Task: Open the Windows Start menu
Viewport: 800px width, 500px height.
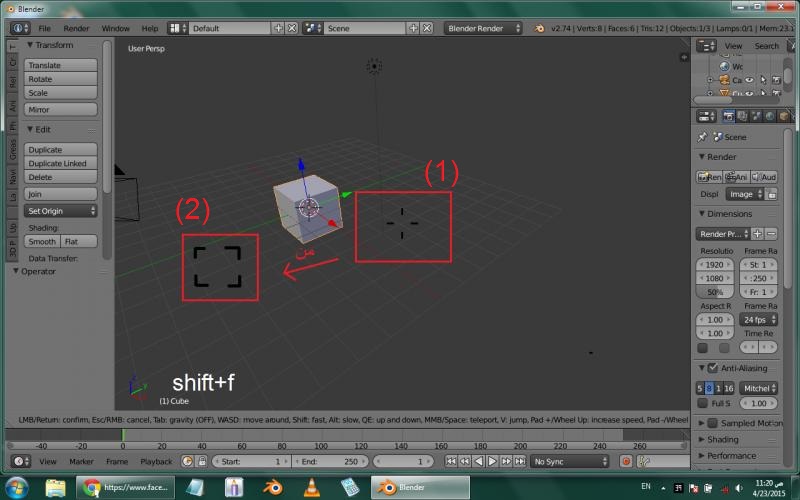Action: click(x=17, y=487)
